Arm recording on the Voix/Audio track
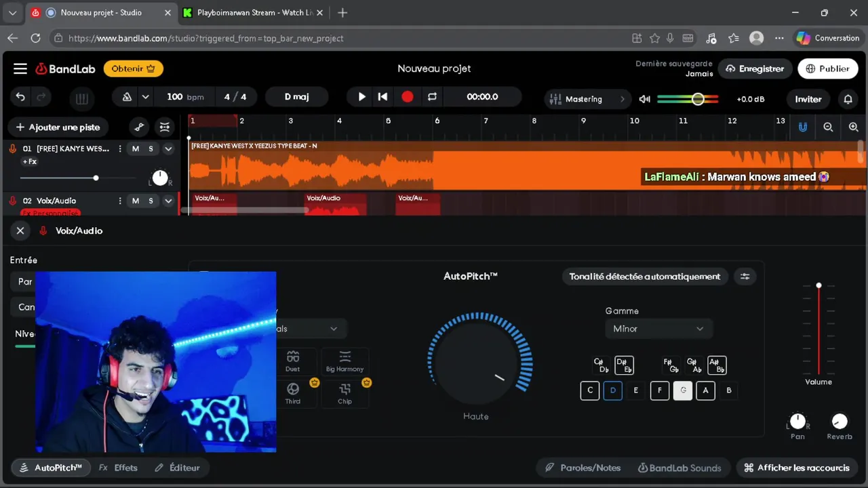 point(12,201)
